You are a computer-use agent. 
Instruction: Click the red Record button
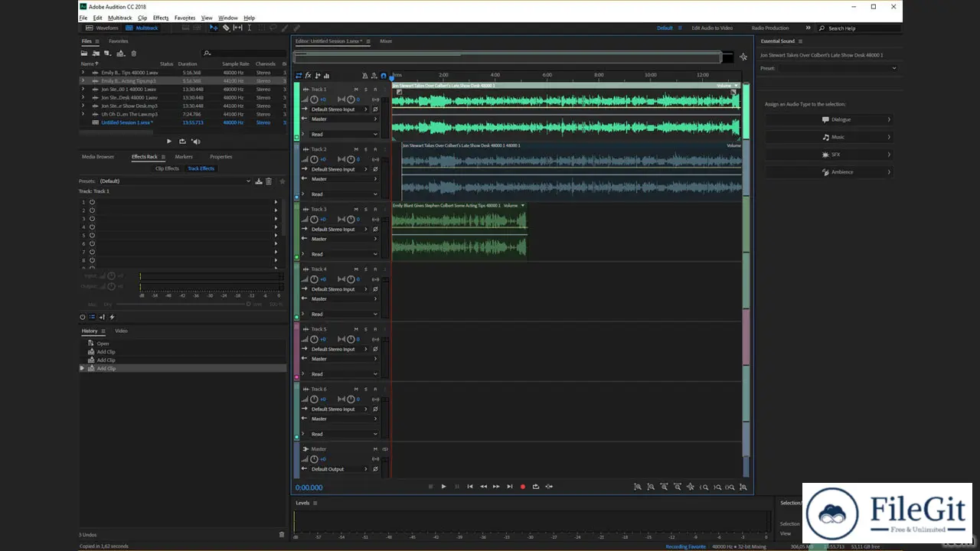(x=523, y=487)
